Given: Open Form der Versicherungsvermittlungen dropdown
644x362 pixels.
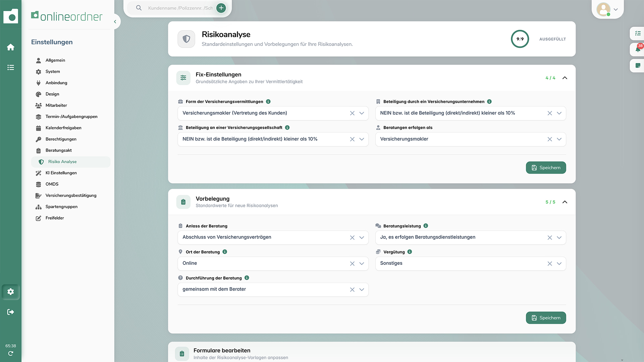Looking at the screenshot, I should tap(362, 113).
